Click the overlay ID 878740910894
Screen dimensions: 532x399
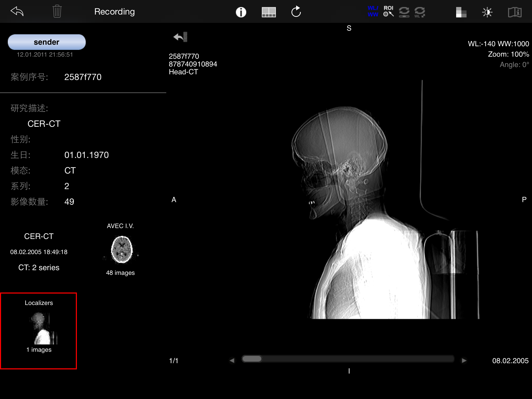point(193,64)
